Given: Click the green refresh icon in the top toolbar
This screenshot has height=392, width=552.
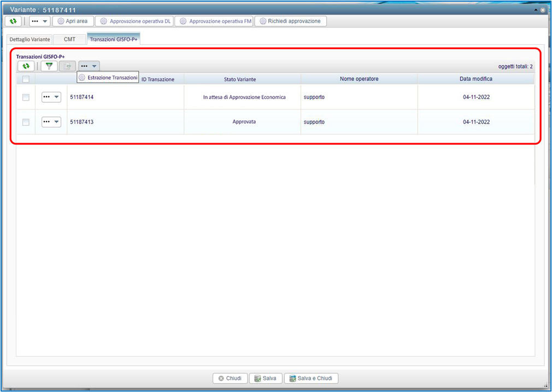Looking at the screenshot, I should pos(13,21).
